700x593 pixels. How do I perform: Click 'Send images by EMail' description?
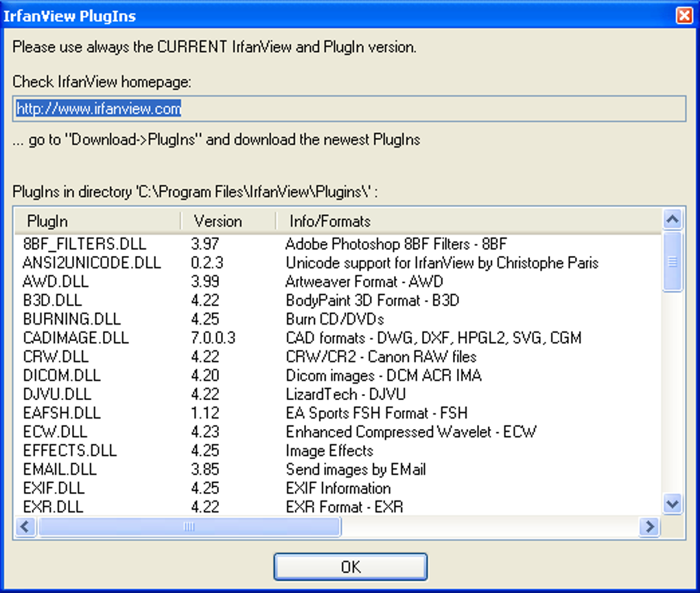coord(355,469)
